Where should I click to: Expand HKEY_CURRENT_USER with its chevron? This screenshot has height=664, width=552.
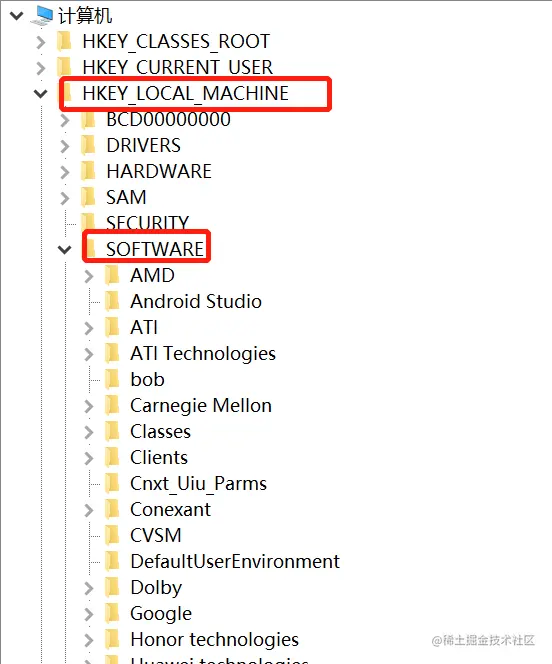coord(41,68)
